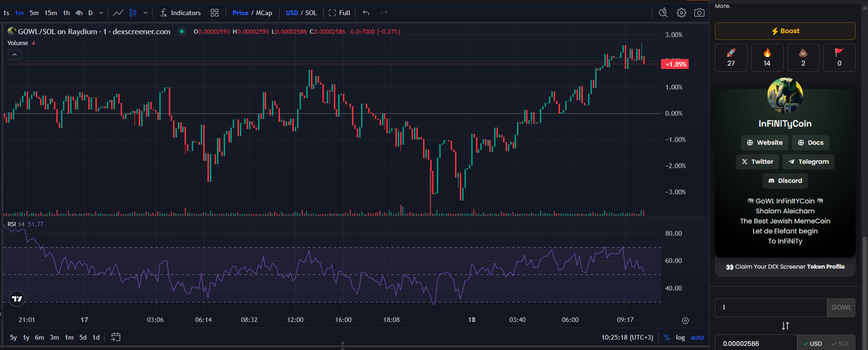Open the Telegram link

808,162
